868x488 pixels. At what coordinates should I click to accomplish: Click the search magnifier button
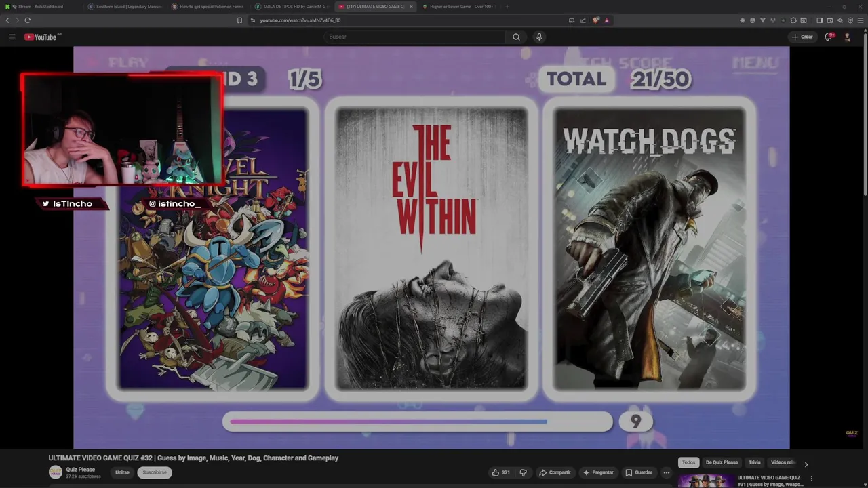pos(516,37)
